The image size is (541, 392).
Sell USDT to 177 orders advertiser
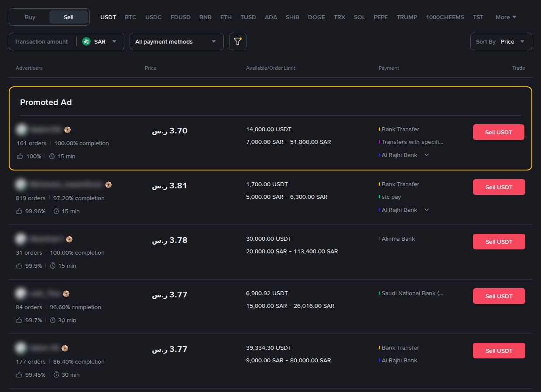click(x=499, y=351)
